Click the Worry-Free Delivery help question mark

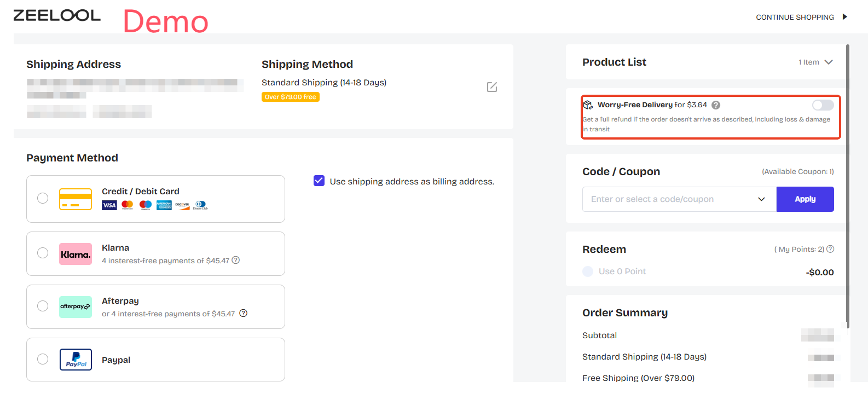(716, 105)
